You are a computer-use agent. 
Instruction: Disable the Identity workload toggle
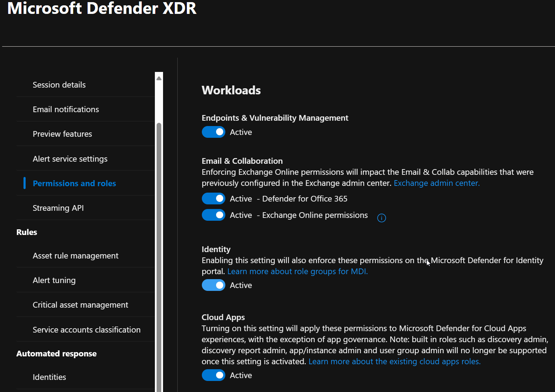click(x=213, y=285)
